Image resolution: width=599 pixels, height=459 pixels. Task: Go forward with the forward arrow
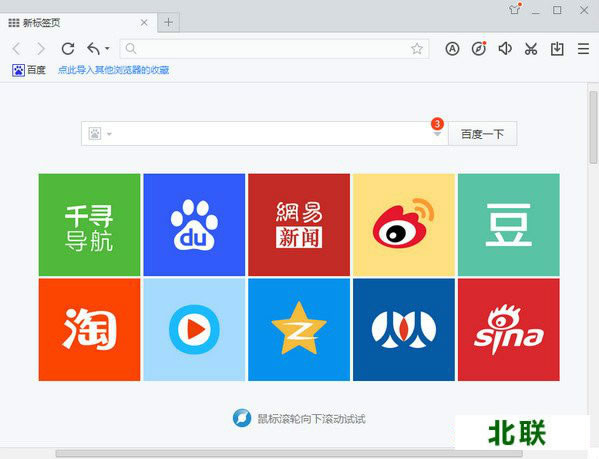40,49
